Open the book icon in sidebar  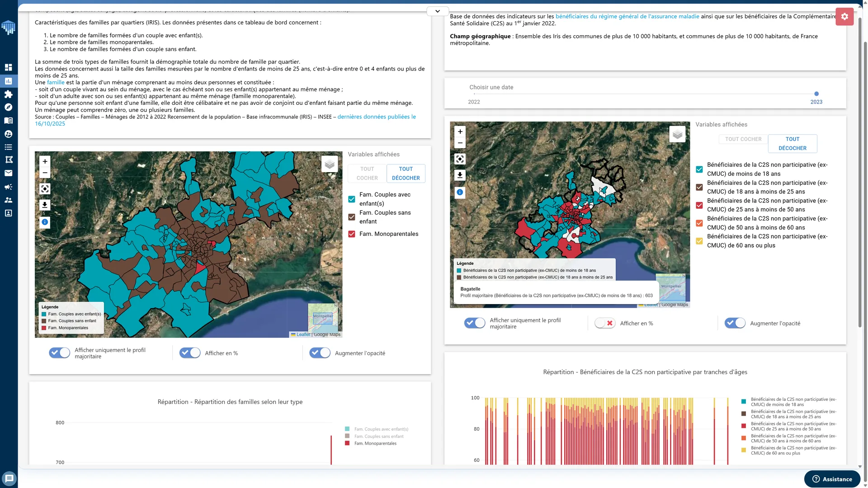click(8, 121)
